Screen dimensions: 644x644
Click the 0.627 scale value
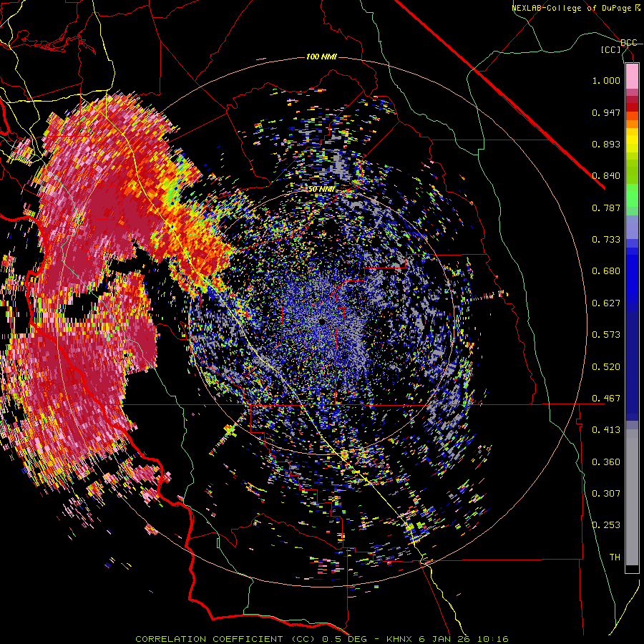tap(606, 303)
